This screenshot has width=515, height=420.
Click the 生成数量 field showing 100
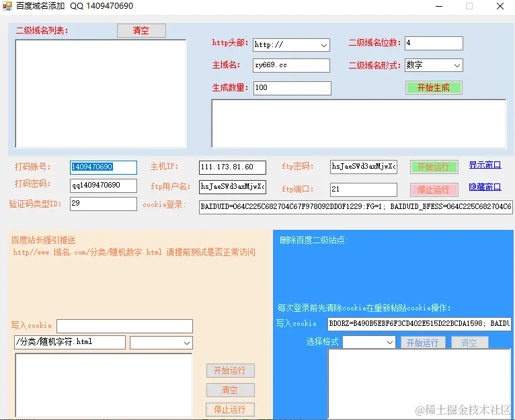click(x=292, y=88)
